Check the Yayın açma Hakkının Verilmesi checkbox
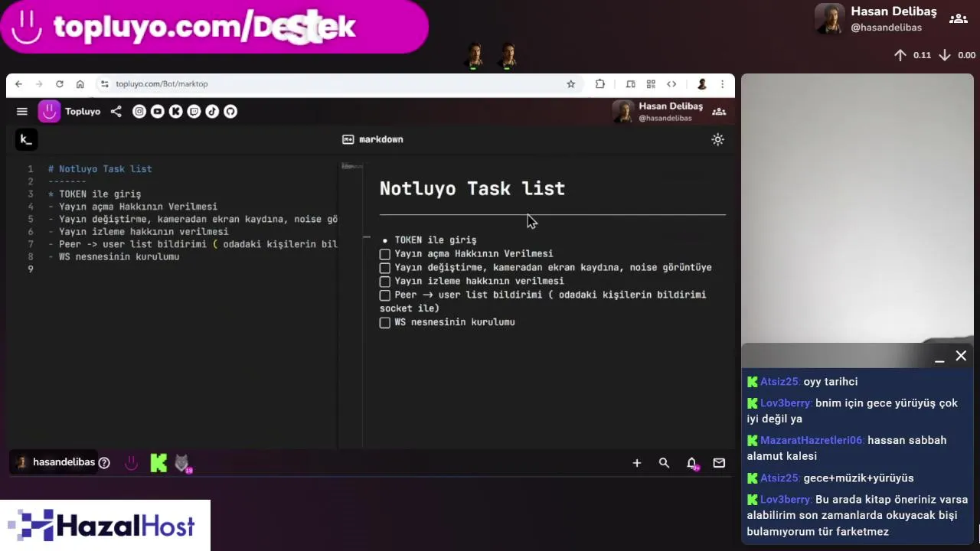The width and height of the screenshot is (980, 551). [385, 254]
